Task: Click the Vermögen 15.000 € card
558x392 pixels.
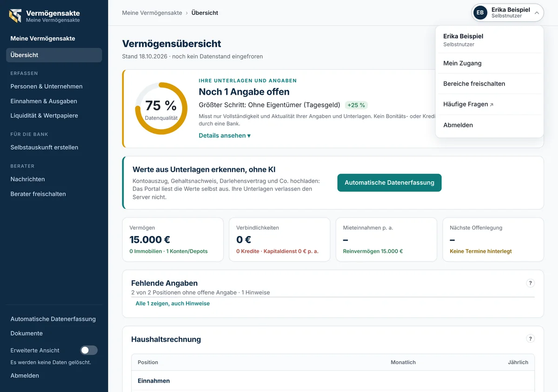Action: click(x=173, y=240)
